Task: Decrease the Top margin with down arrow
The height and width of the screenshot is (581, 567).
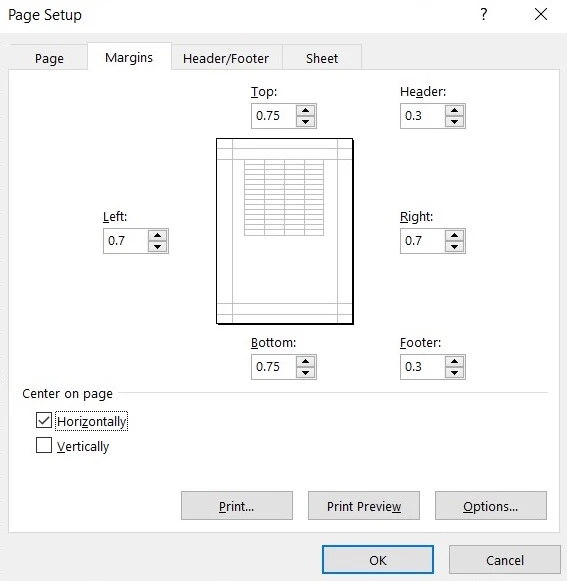Action: click(305, 122)
